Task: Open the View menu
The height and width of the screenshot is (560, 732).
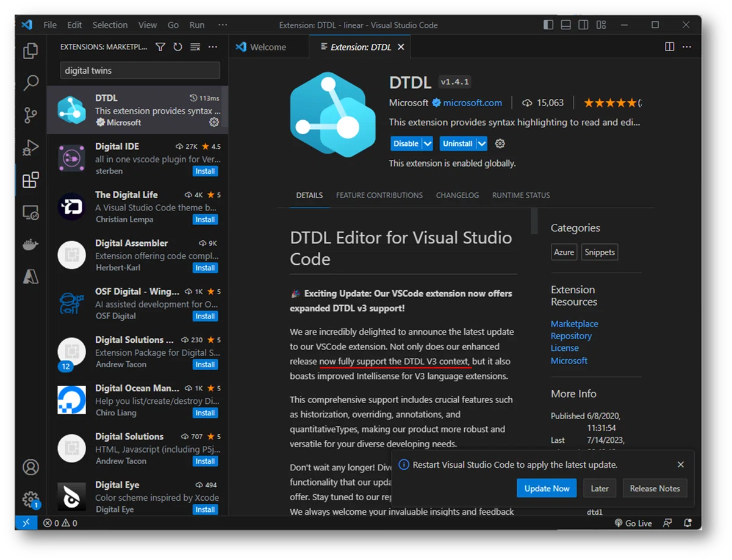Action: click(148, 25)
